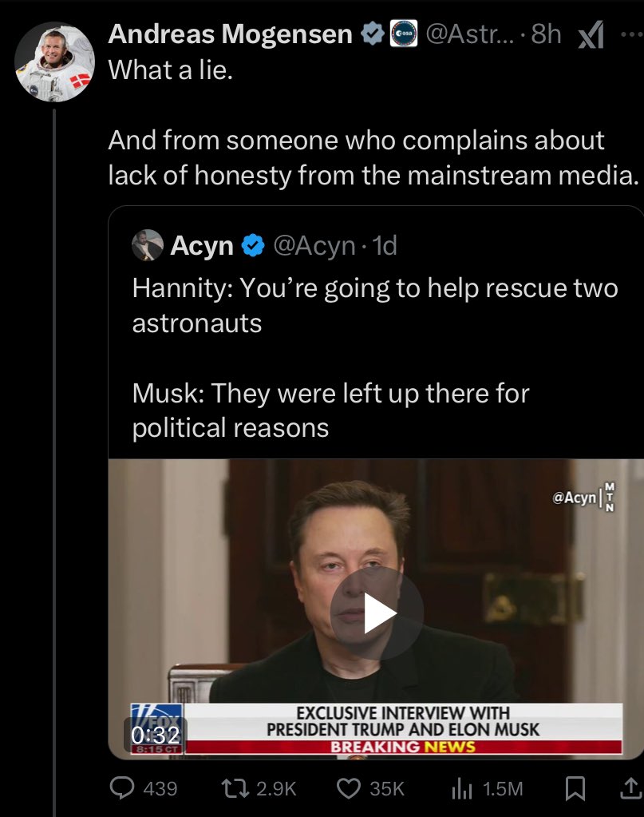The image size is (644, 817).
Task: Open the Acyn account name
Action: pyautogui.click(x=202, y=246)
